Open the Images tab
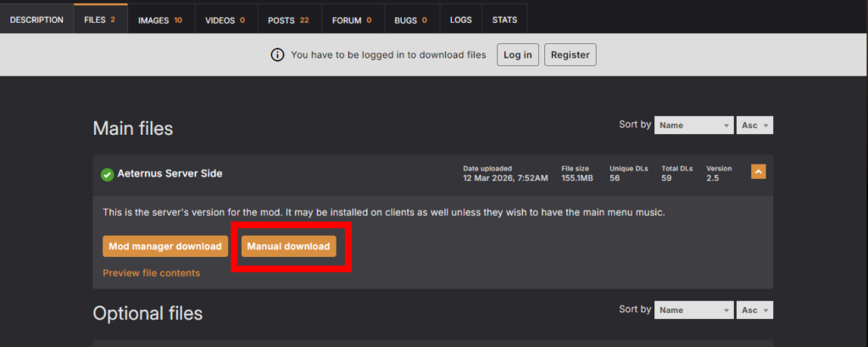868x347 pixels. (x=160, y=20)
